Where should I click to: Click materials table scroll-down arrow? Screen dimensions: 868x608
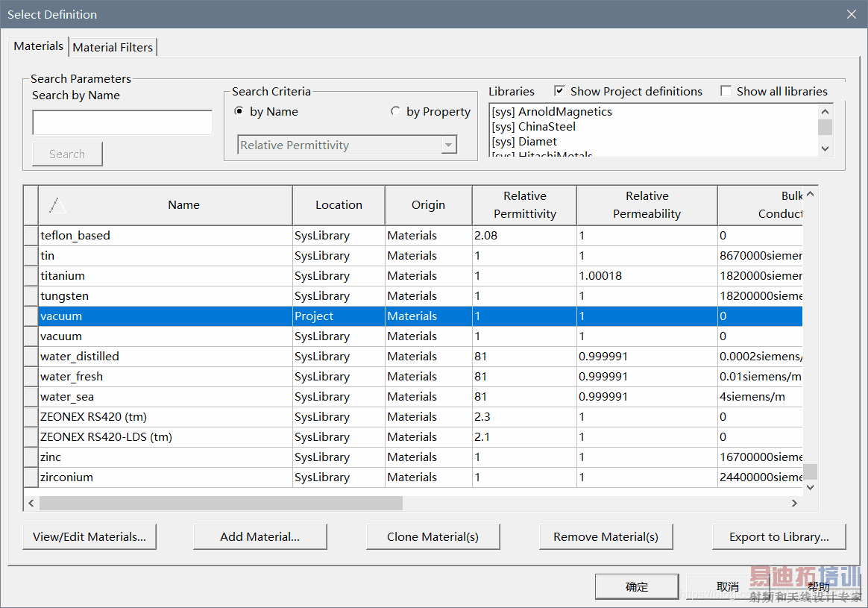[810, 487]
